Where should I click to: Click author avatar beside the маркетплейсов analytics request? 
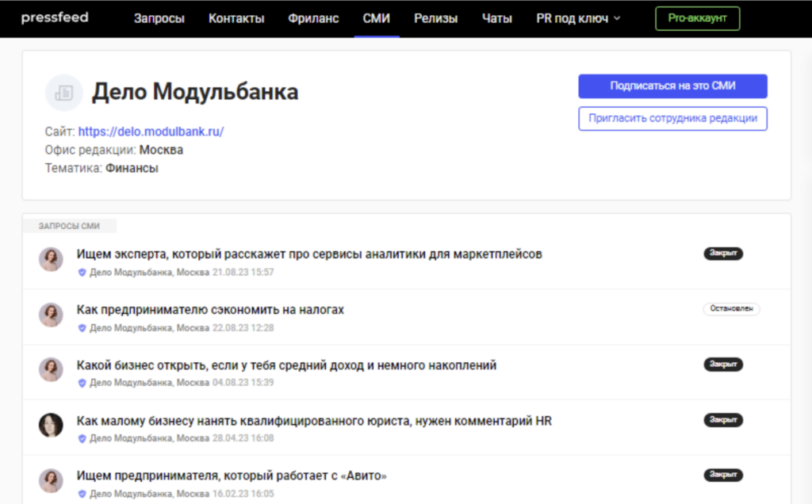[51, 259]
